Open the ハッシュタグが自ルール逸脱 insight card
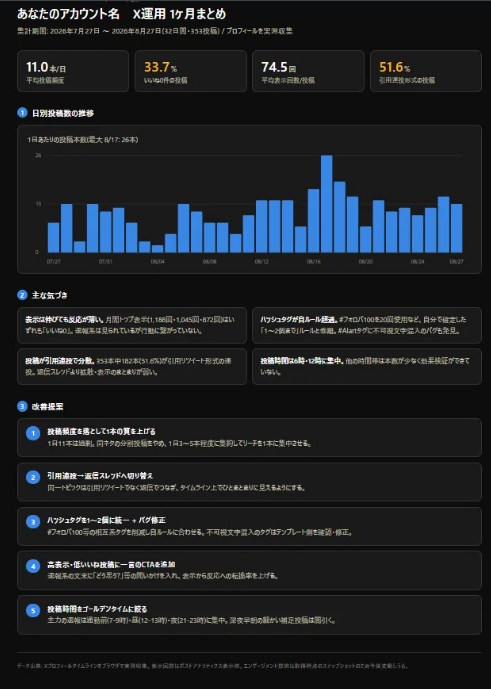 coord(367,325)
